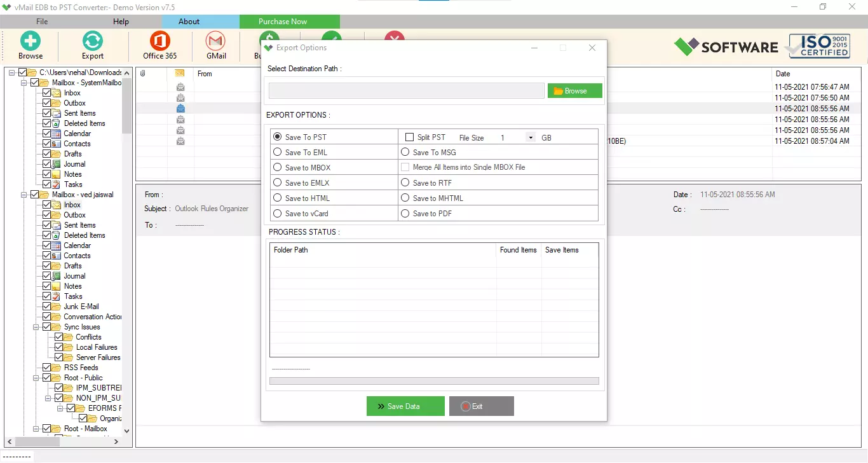The width and height of the screenshot is (868, 463).
Task: Open the File Size GB dropdown
Action: [531, 137]
